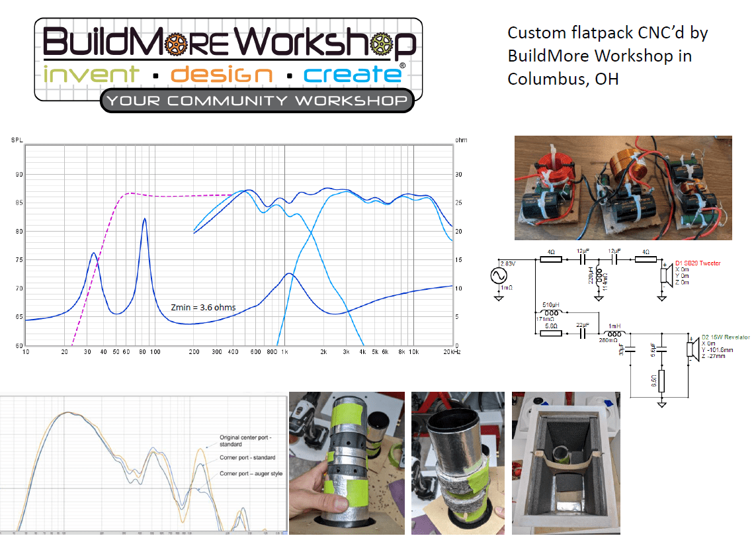
Task: Select the D1 SB29 tweeter speaker symbol
Action: [666, 275]
